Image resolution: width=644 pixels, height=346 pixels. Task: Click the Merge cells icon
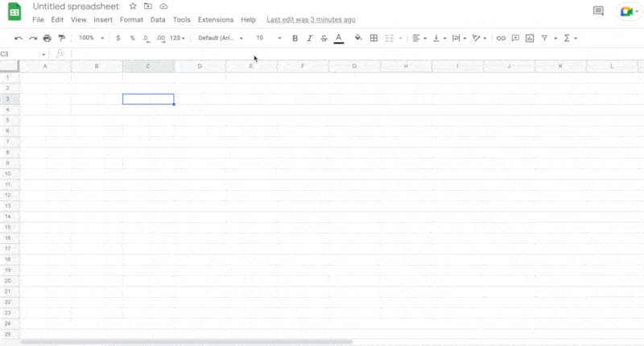[389, 38]
